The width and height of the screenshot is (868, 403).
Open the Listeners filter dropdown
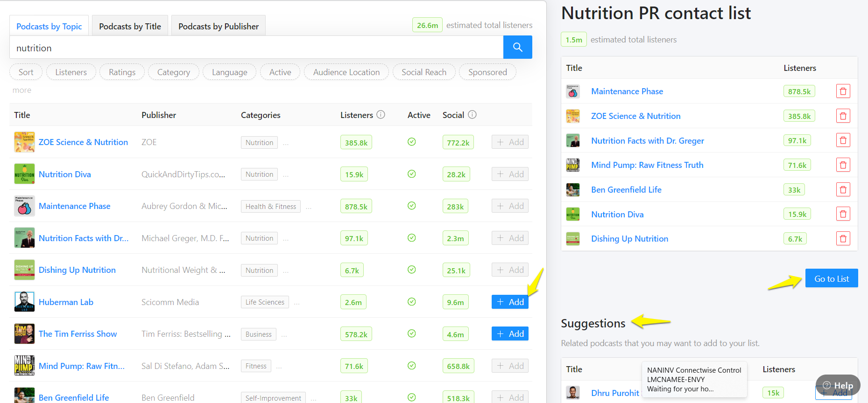click(71, 72)
